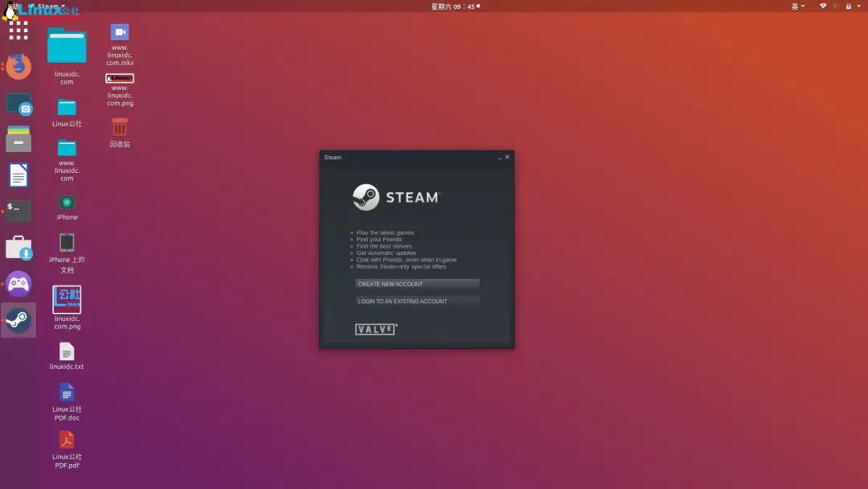Screen dimensions: 868x489
Task: Open the Steam app menu in top bar
Action: coord(47,6)
